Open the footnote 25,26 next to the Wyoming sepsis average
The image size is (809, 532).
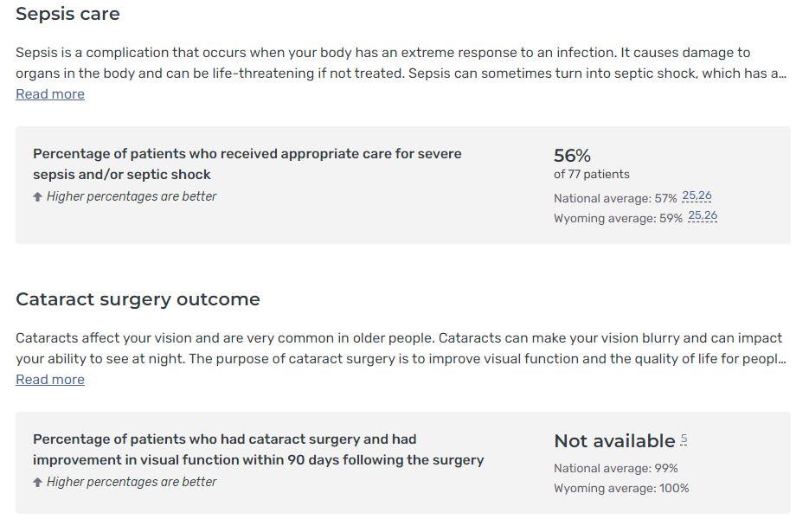(703, 216)
